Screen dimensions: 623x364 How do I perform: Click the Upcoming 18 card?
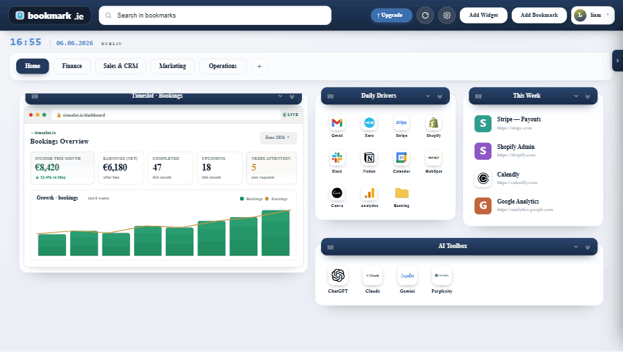[220, 168]
